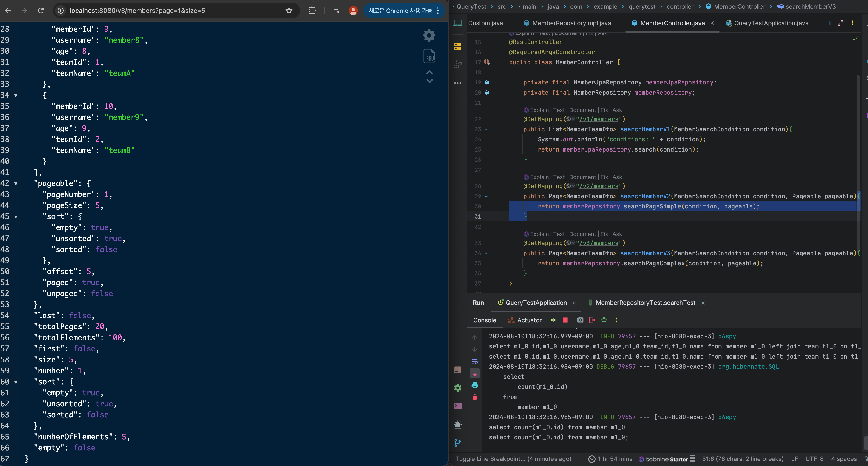This screenshot has width=868, height=466.
Task: Rerun application with double-arrow icon
Action: [553, 320]
